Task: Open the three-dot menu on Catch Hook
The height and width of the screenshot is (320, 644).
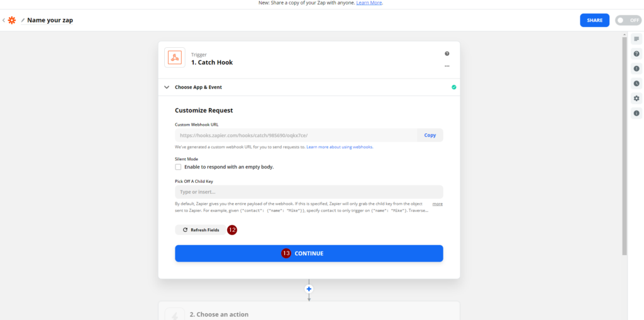Action: pyautogui.click(x=447, y=66)
